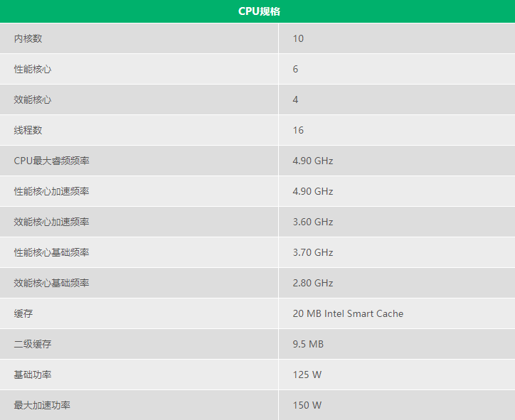
Task: Select the 性能核心加速频率 label
Action: tap(51, 191)
